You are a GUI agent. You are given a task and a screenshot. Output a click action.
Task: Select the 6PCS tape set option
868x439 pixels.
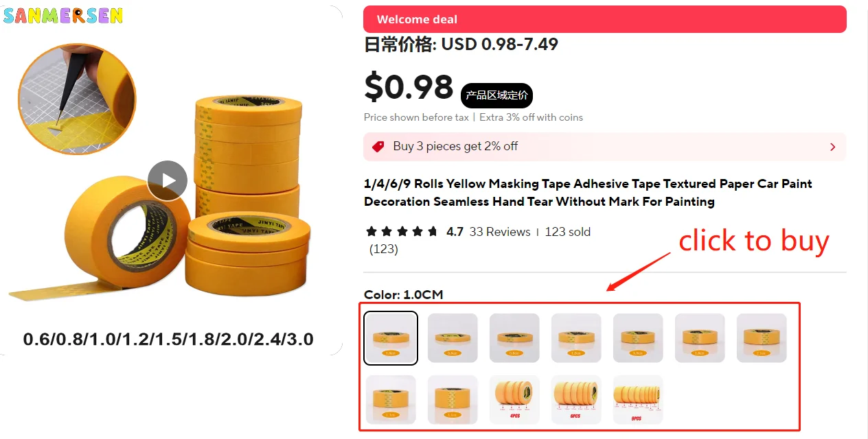576,400
